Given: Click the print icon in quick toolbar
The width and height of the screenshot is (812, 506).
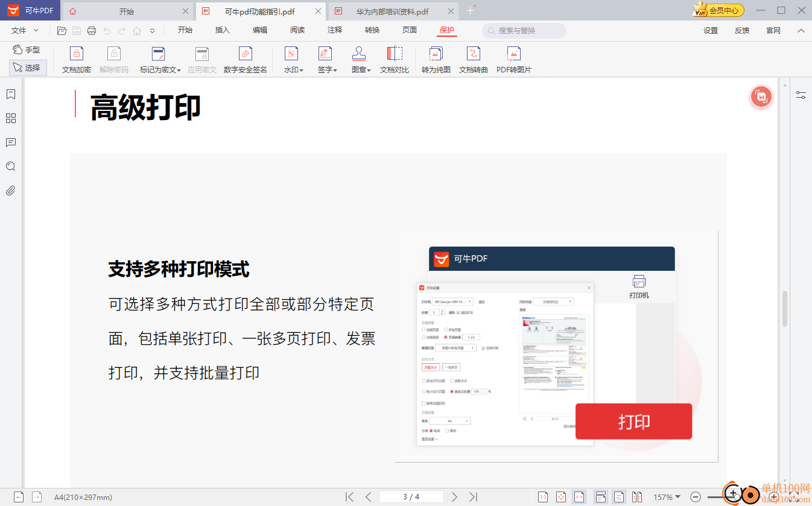Looking at the screenshot, I should click(92, 31).
